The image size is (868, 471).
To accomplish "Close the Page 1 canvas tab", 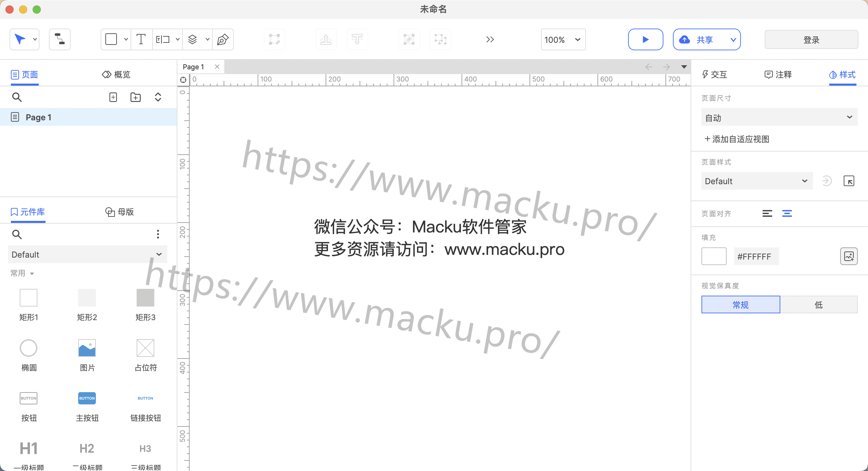I will [x=217, y=67].
